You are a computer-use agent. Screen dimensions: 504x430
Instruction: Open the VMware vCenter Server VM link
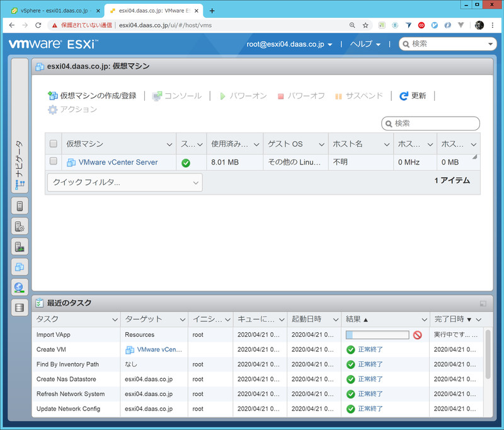pyautogui.click(x=118, y=162)
